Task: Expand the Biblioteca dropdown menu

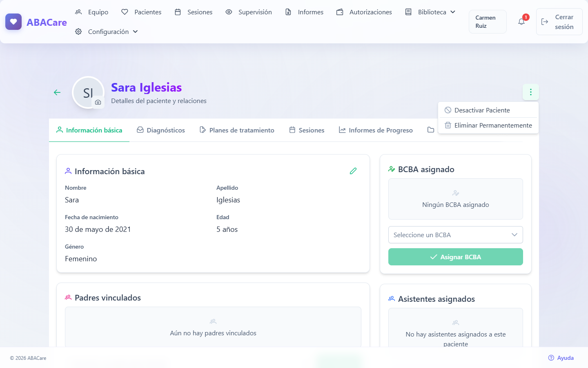Action: [x=430, y=12]
